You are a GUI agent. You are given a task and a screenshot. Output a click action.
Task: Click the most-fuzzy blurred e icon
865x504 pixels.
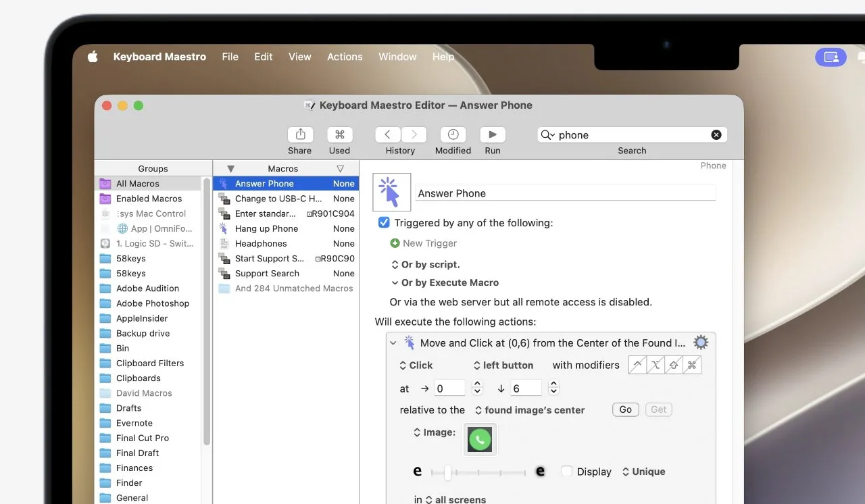coord(540,472)
